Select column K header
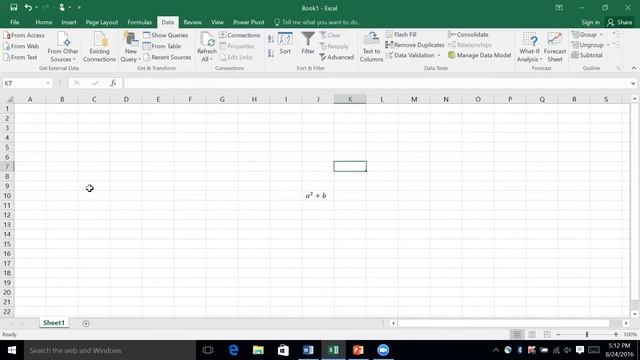The width and height of the screenshot is (640, 360). pos(350,99)
